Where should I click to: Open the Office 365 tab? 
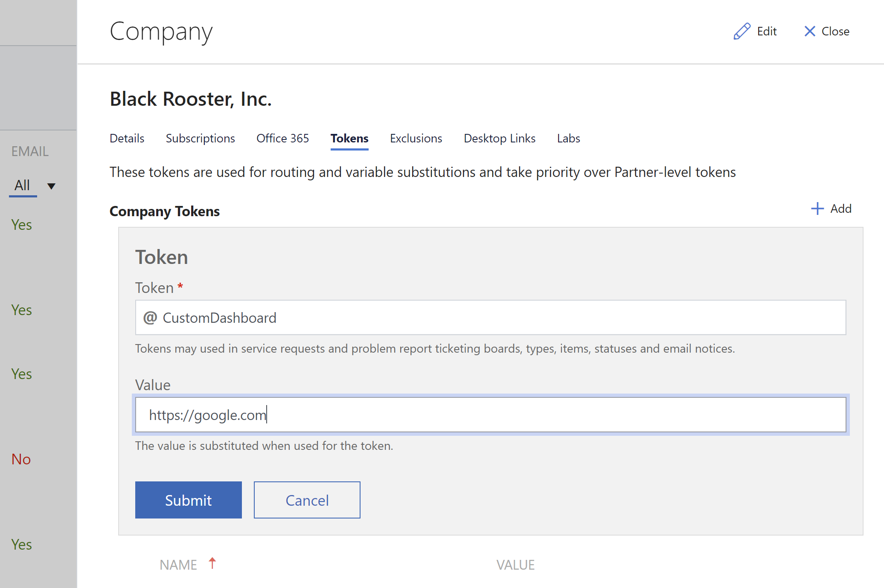(x=282, y=138)
